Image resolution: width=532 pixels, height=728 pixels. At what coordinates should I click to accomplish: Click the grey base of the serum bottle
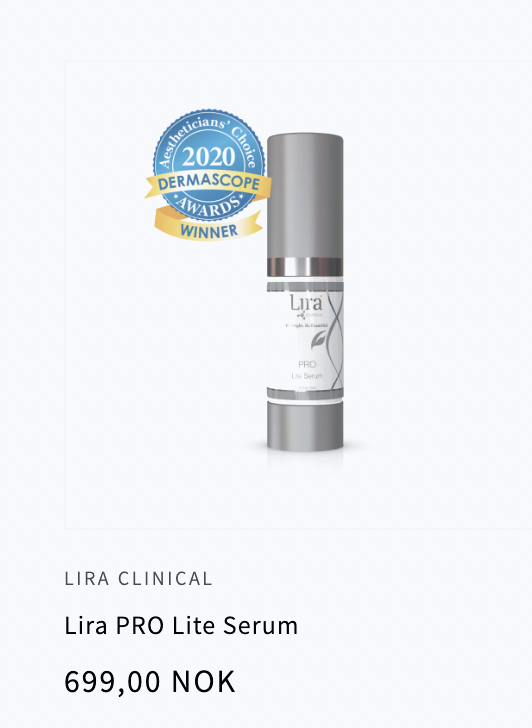[305, 426]
